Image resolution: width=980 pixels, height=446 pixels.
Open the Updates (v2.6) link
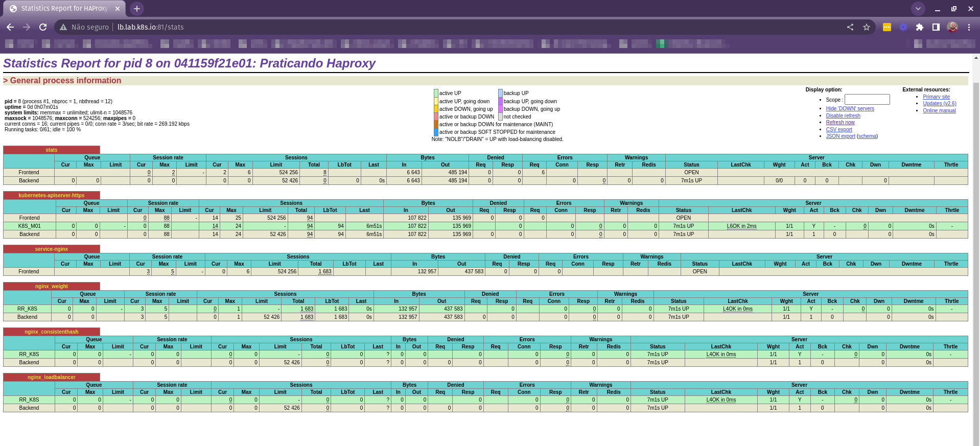(939, 104)
